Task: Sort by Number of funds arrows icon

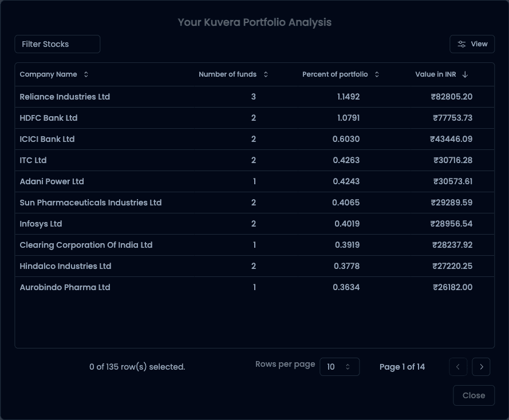Action: [266, 74]
